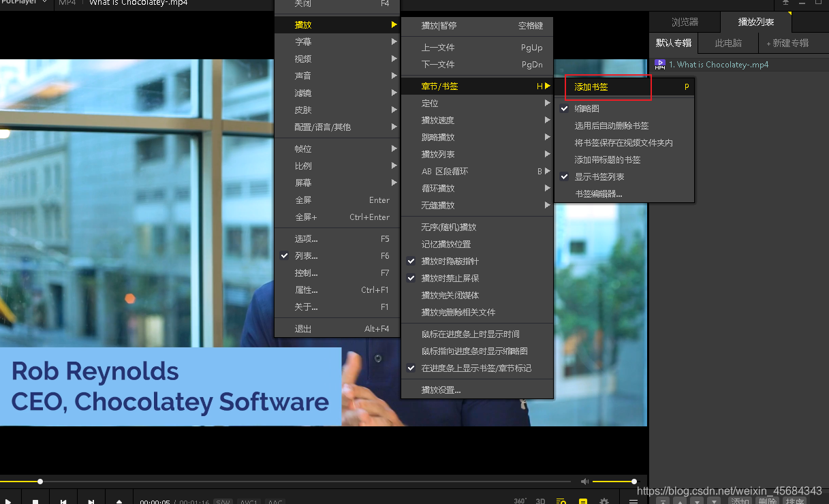Skip to the previous file button
This screenshot has width=829, height=504.
click(x=63, y=502)
